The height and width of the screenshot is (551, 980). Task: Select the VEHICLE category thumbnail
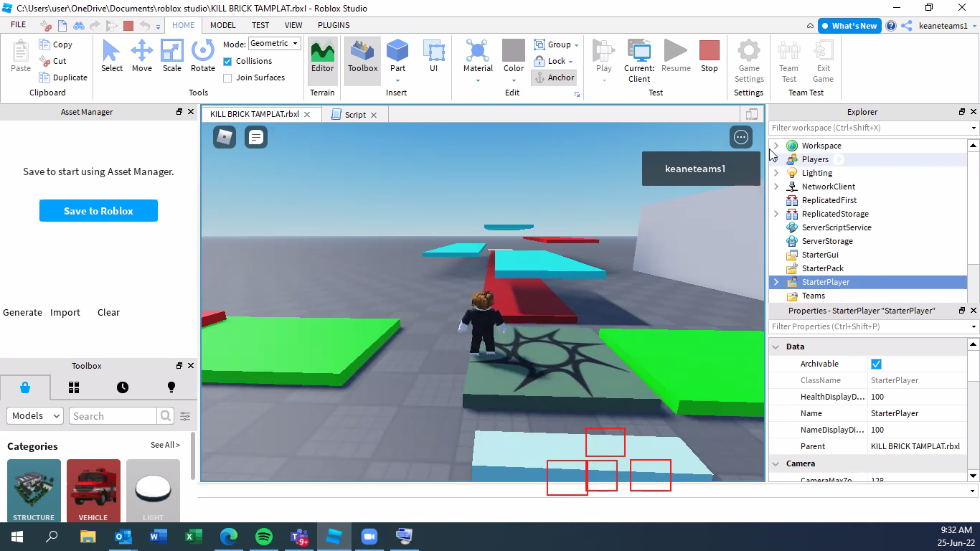tap(93, 491)
